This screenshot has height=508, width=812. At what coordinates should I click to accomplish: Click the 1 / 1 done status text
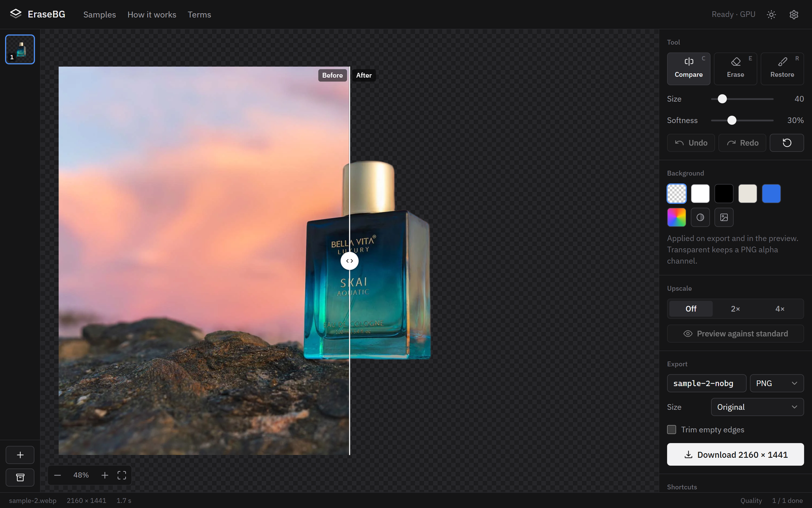point(788,501)
